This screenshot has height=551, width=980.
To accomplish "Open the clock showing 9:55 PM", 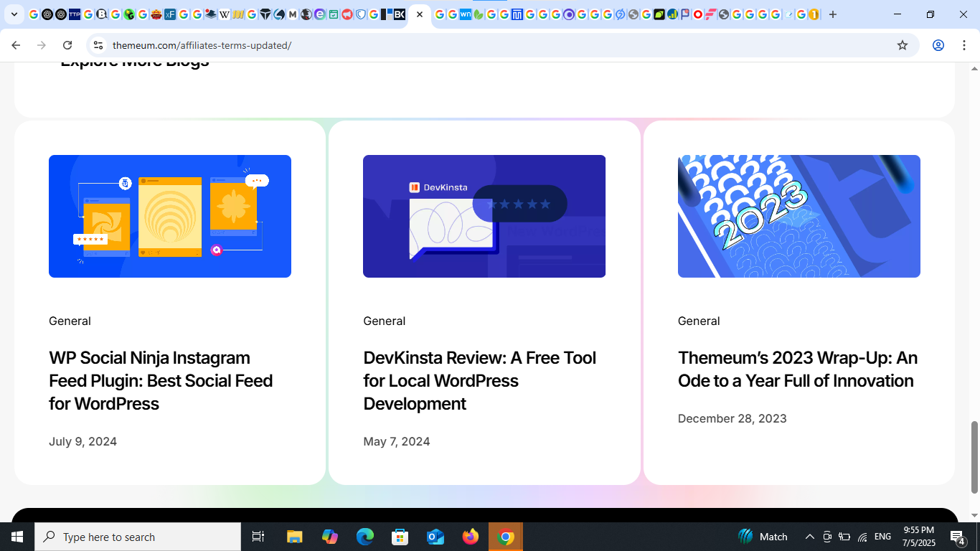I will 919,537.
